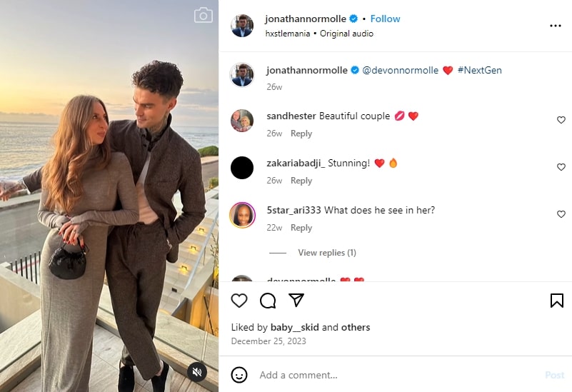Open the @devonnormolle mention link

400,71
